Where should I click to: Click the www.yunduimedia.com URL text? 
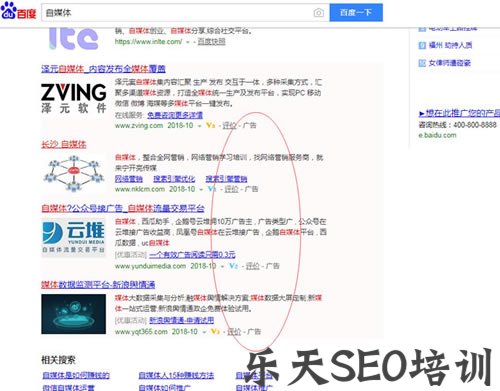[x=150, y=266]
